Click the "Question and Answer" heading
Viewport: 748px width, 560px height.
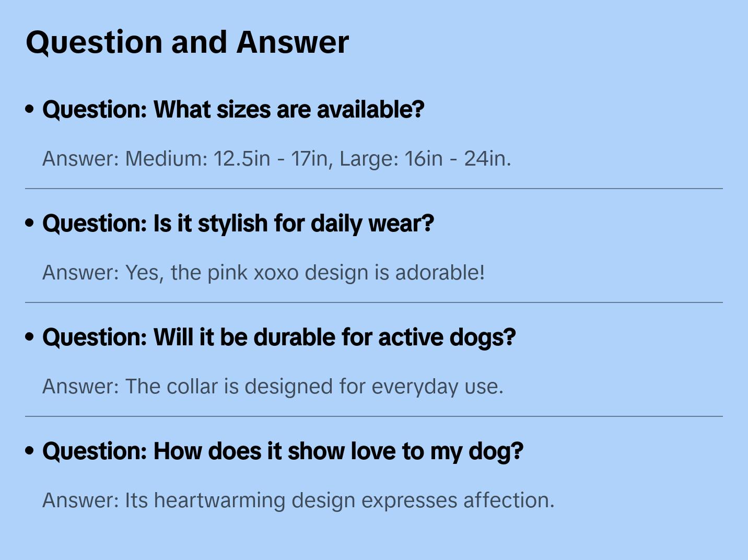click(187, 42)
